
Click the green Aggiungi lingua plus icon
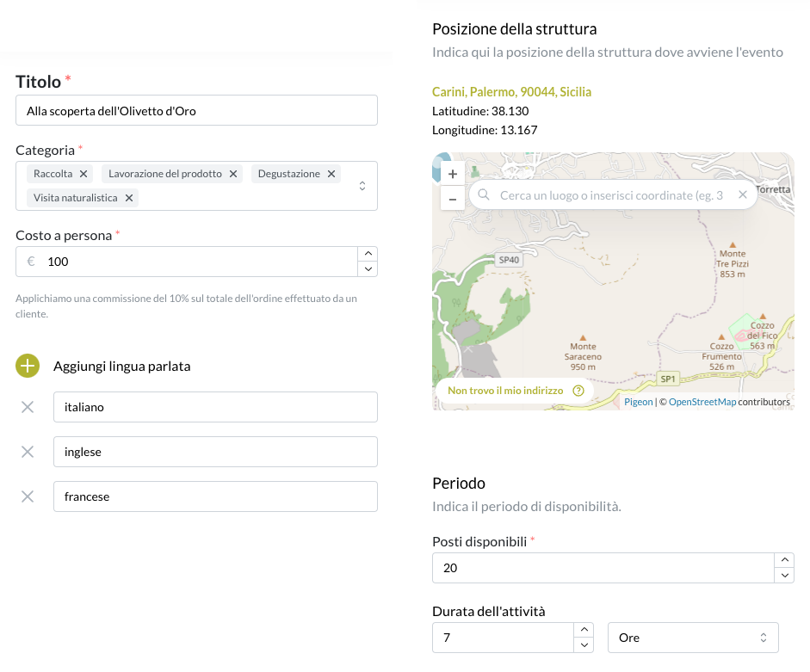[28, 366]
